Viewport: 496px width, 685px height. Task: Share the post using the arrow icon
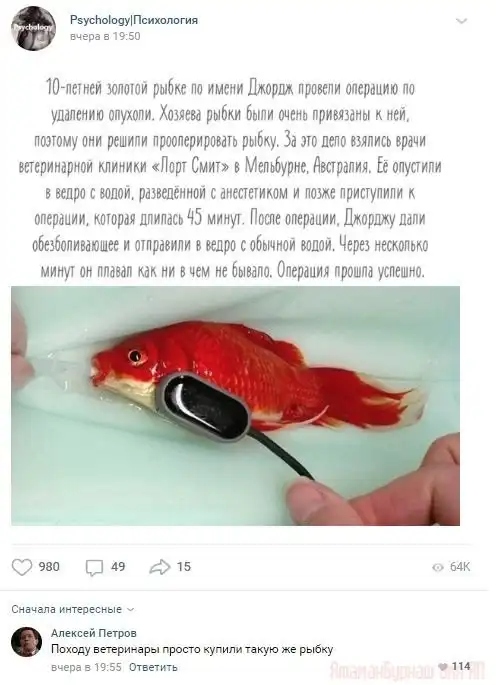pos(160,567)
